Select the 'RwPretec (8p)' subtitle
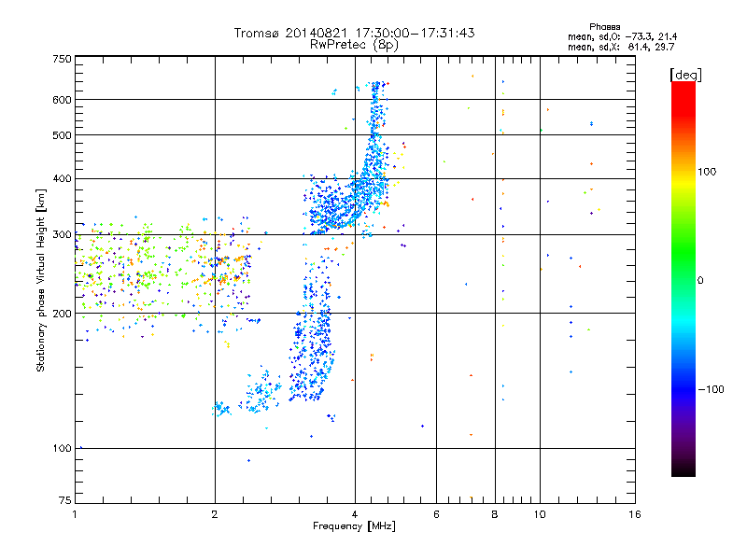Image resolution: width=747 pixels, height=560 pixels. [354, 45]
